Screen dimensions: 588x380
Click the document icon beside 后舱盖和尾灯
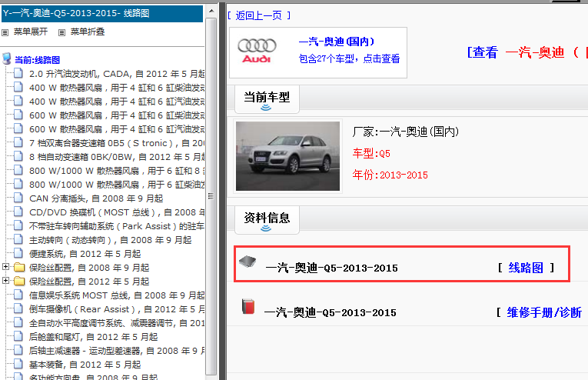[18, 336]
